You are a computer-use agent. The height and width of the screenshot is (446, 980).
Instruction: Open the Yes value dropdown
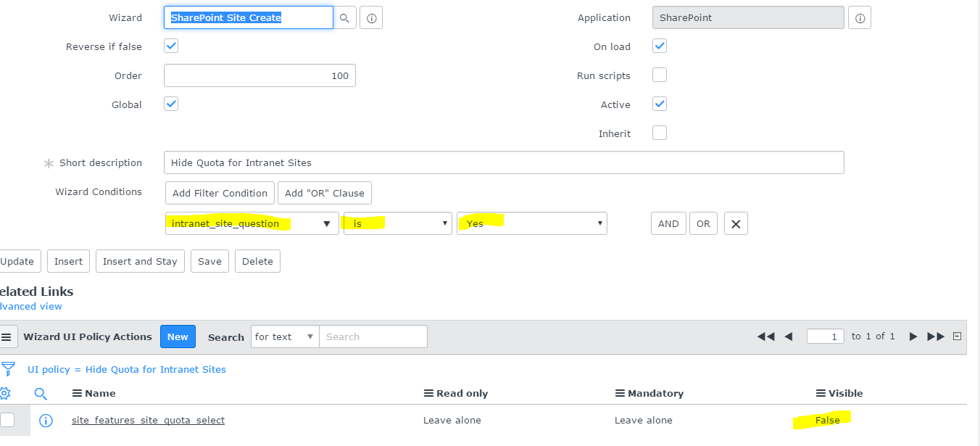[532, 223]
